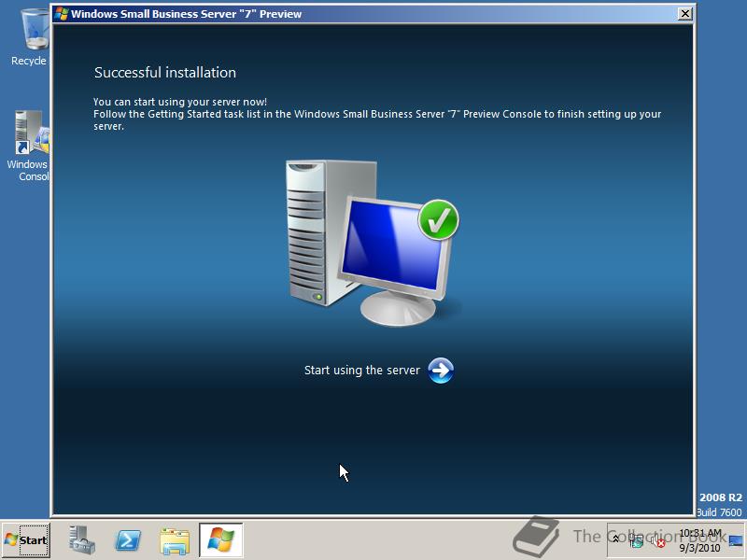Open Windows PowerShell from the taskbar
747x560 pixels.
(128, 540)
